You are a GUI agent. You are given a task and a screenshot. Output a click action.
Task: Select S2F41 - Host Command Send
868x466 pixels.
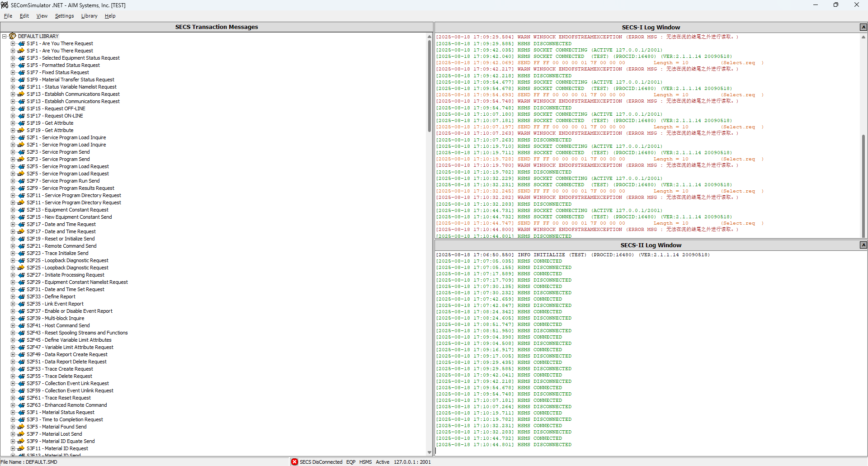[58, 325]
